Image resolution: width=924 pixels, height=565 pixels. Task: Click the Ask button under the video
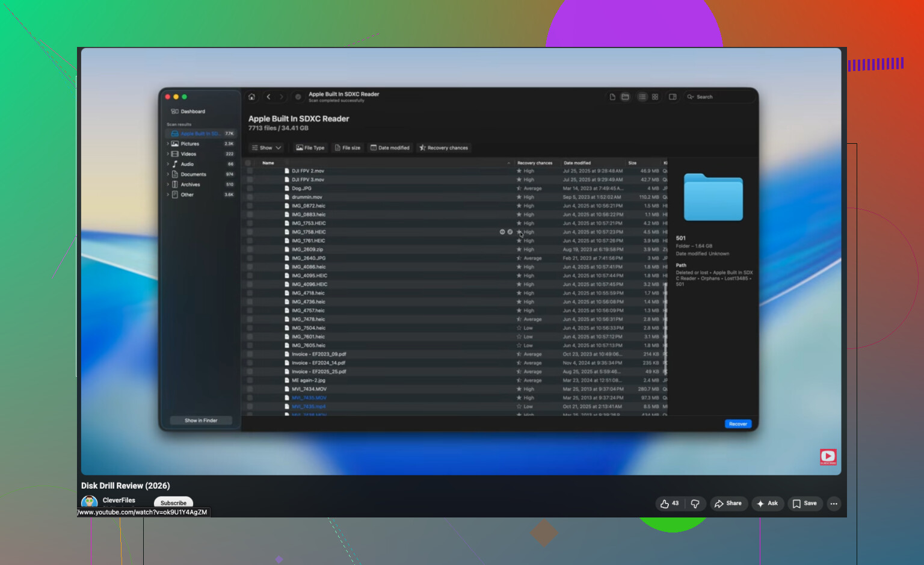768,504
